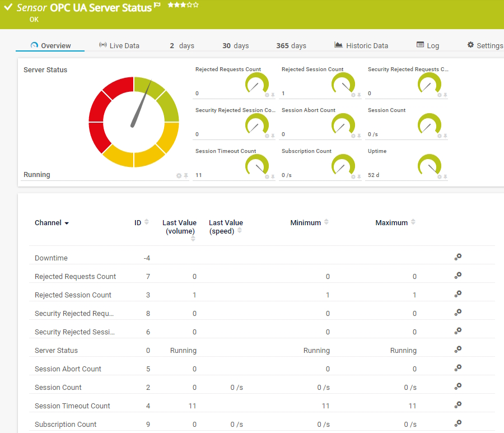This screenshot has width=504, height=433.
Task: Set sensor priority to four stars
Action: coord(189,6)
